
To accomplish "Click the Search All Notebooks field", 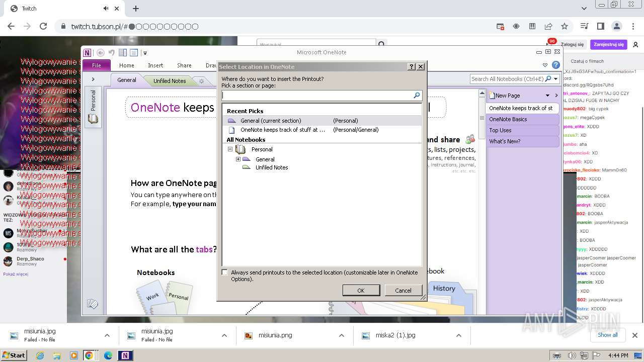I will click(x=507, y=79).
